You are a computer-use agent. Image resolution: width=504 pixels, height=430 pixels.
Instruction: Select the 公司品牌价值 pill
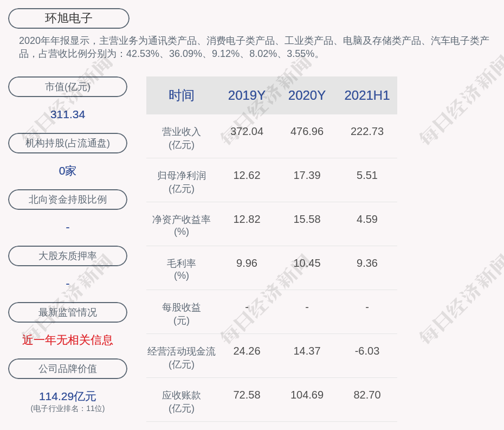click(68, 369)
